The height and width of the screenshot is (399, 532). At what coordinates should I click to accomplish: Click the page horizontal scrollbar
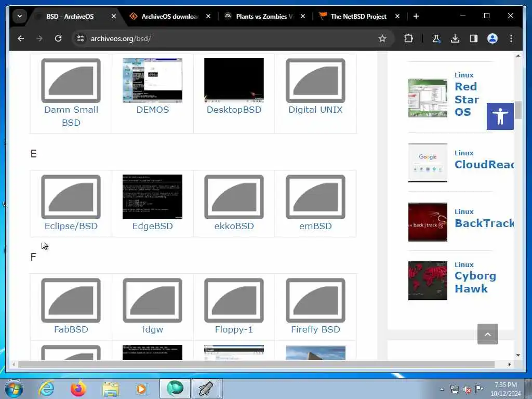(256, 364)
